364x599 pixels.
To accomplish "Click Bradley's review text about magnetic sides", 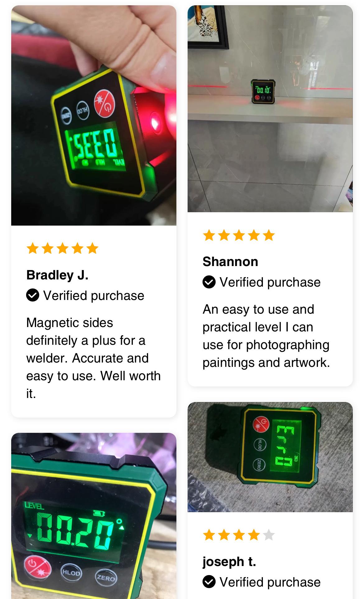I will pos(93,358).
